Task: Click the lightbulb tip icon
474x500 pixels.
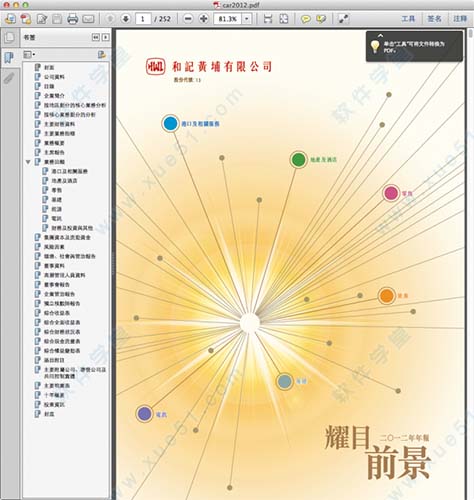Action: pos(375,46)
